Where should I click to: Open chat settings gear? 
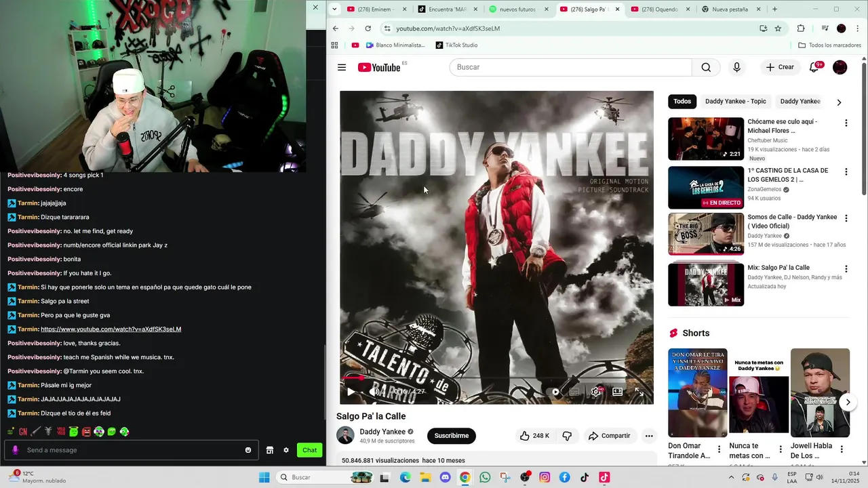click(286, 450)
